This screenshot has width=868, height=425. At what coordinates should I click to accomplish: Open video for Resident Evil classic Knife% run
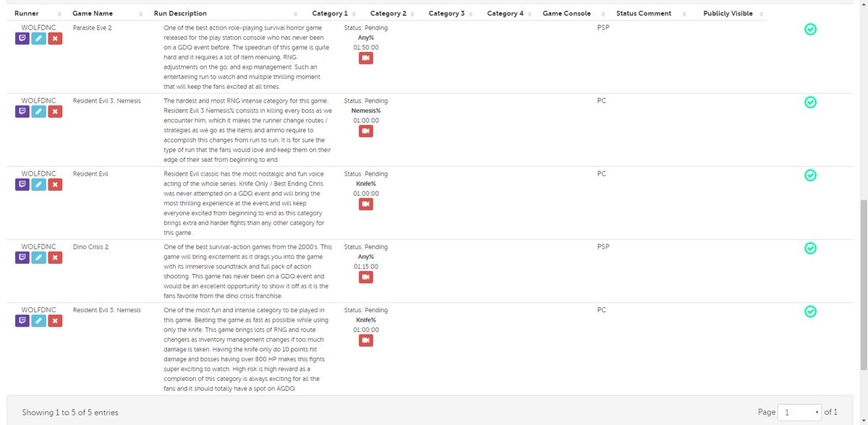(x=366, y=204)
